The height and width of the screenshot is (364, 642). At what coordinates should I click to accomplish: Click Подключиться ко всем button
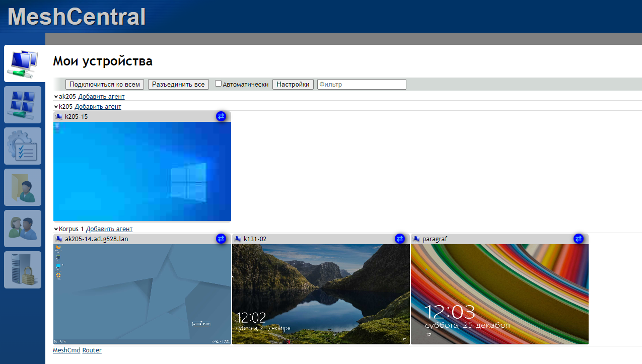tap(105, 84)
